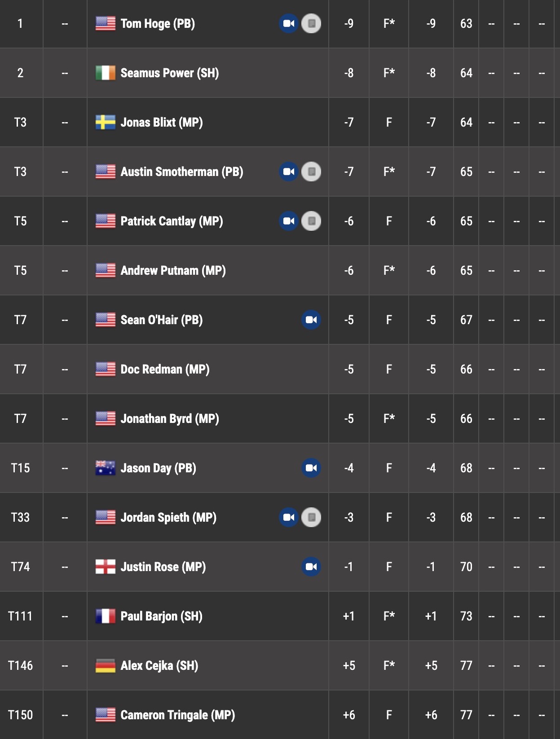View Jordan Spieth's gray scorecard icon
Screen dimensions: 560x739
tap(311, 517)
